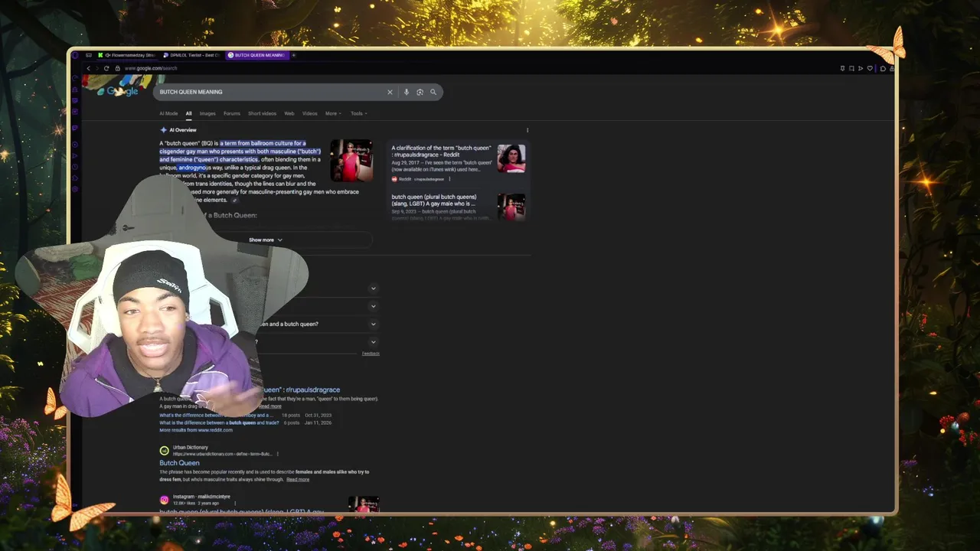
Task: Switch to the Web tab
Action: click(289, 113)
